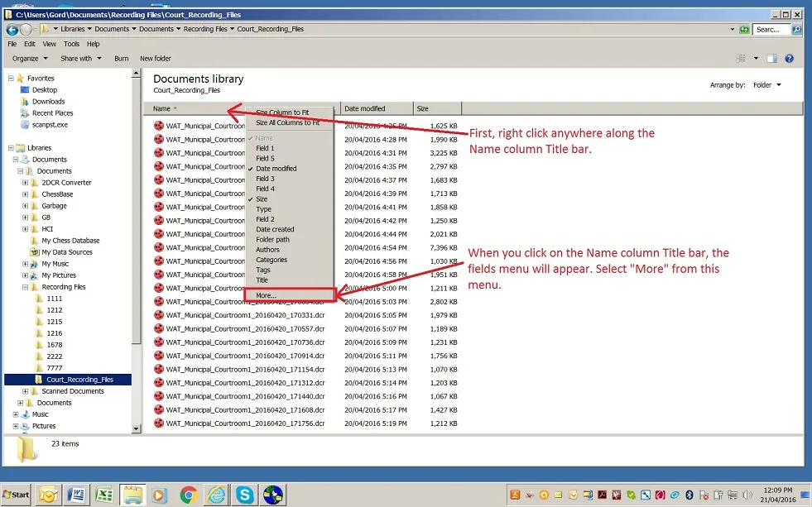812x507 pixels.
Task: Open the Arrange by Folder dropdown
Action: click(767, 85)
